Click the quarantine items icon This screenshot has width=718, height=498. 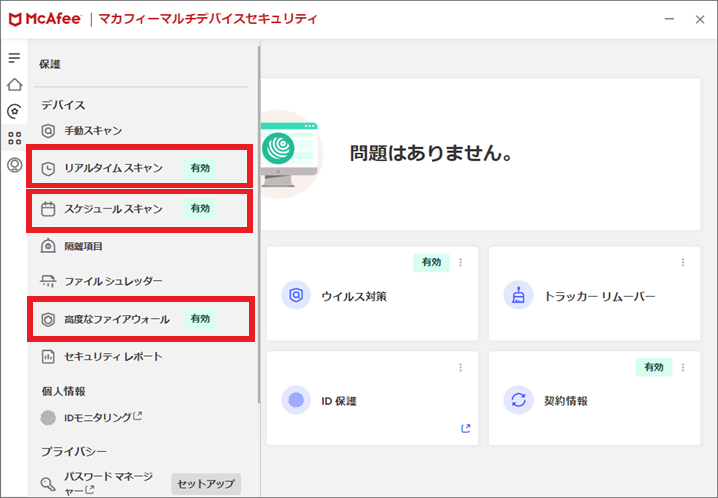pos(48,246)
